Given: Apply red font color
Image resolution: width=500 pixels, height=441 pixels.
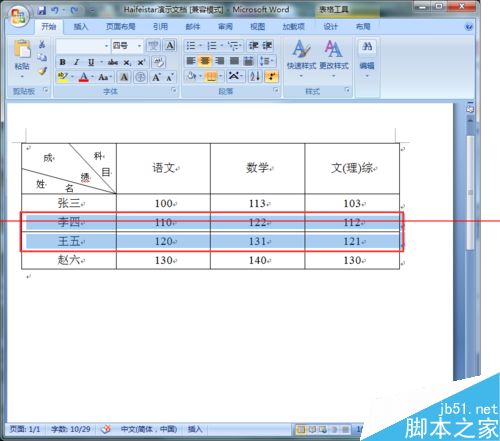Looking at the screenshot, I should point(83,77).
